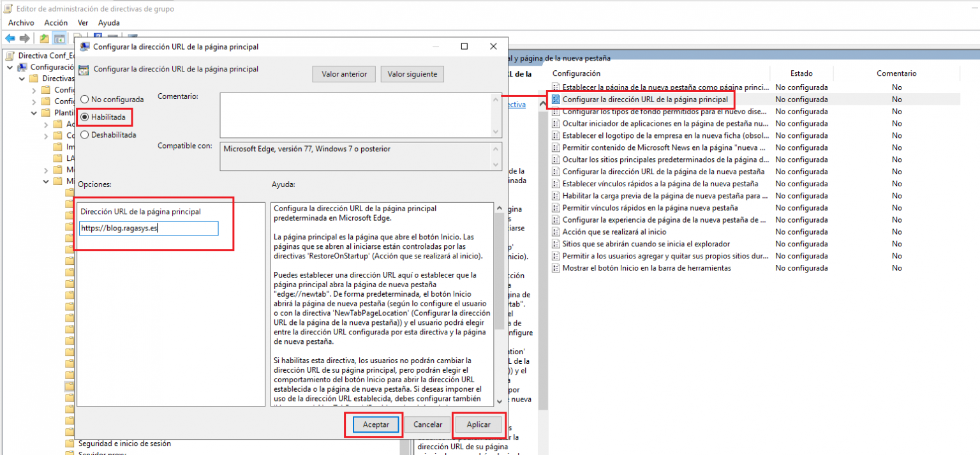This screenshot has height=455, width=980.
Task: Click the Configuración computer icon in the tree
Action: pos(21,67)
